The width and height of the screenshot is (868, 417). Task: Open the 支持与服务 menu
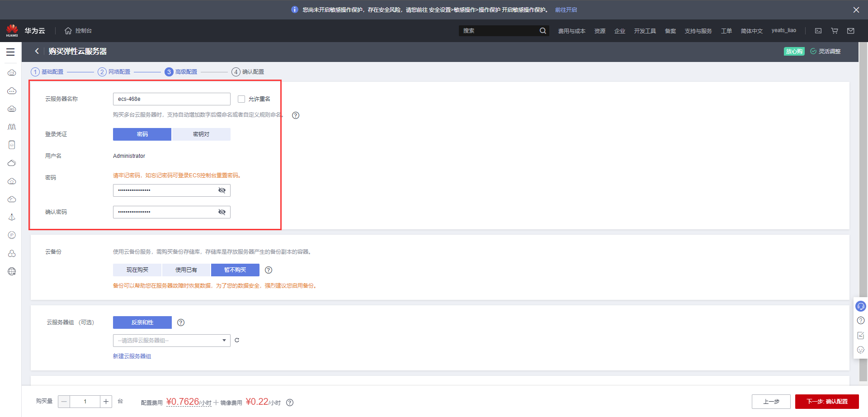point(698,31)
